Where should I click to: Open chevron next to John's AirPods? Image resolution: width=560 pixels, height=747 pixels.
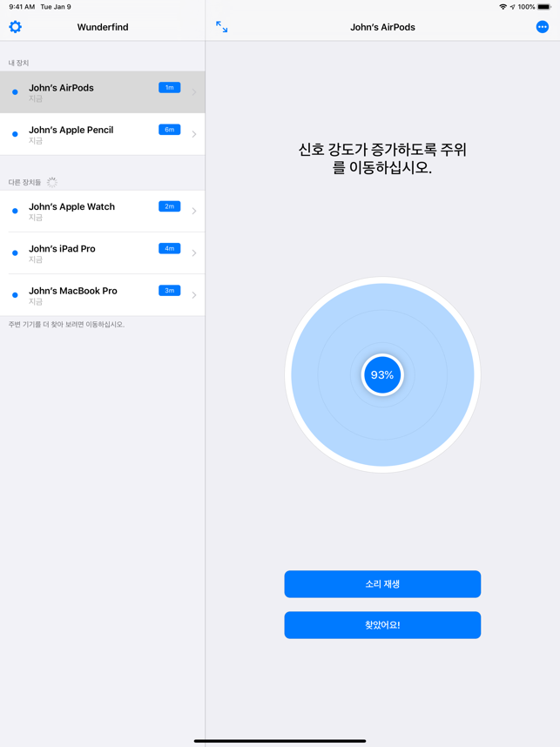194,92
